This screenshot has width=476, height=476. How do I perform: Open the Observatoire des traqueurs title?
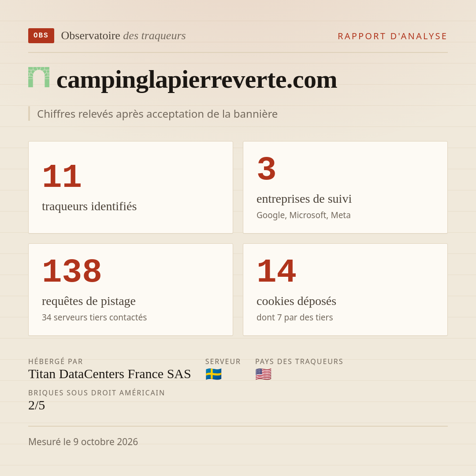click(123, 36)
